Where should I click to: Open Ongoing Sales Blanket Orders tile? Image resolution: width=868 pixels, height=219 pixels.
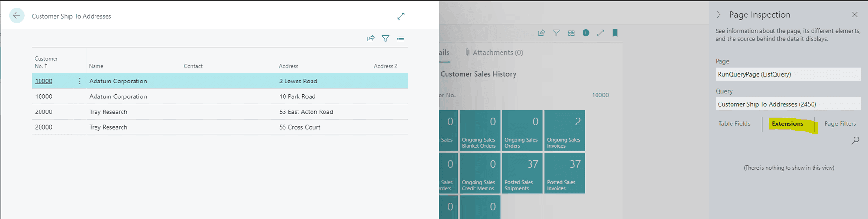[479, 130]
